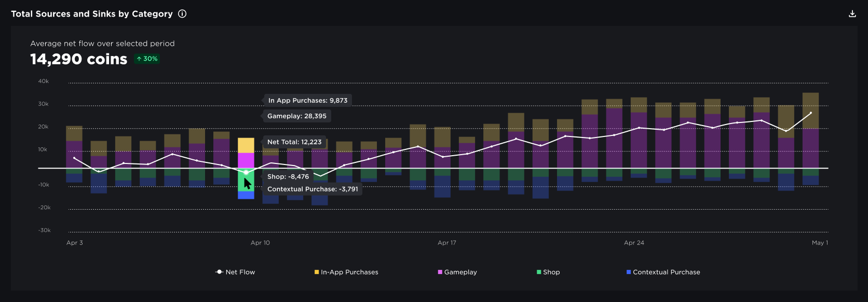
Task: Toggle Shop series in legend
Action: point(548,272)
